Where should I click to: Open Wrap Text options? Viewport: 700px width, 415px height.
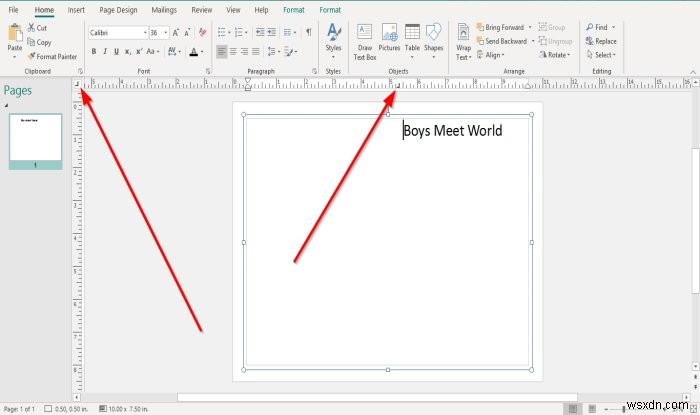click(463, 42)
